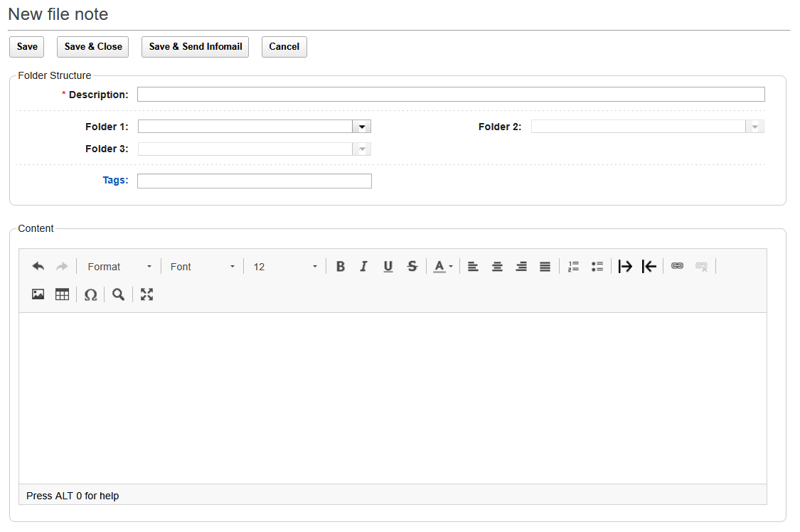800x532 pixels.
Task: Apply Strikethrough formatting
Action: tap(412, 267)
